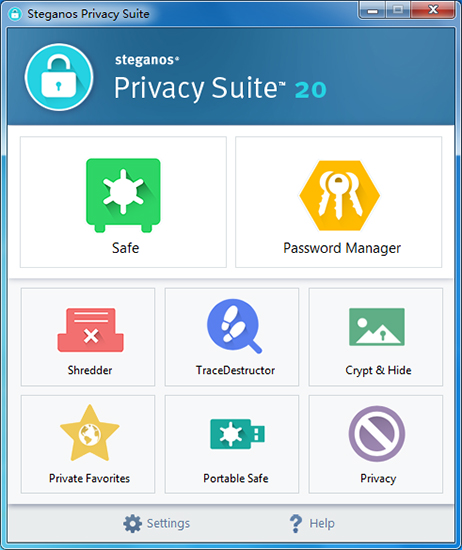
Task: Open Private Favorites star icon
Action: (x=90, y=433)
